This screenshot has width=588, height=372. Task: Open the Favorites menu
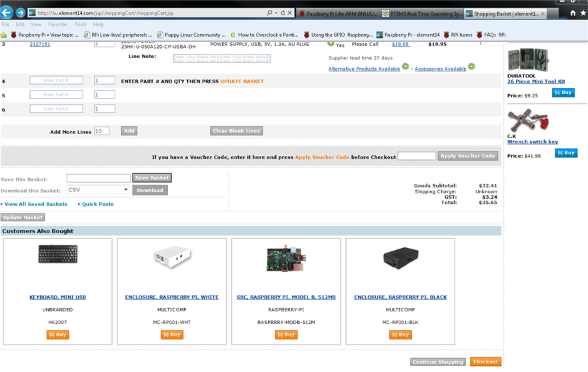[58, 25]
